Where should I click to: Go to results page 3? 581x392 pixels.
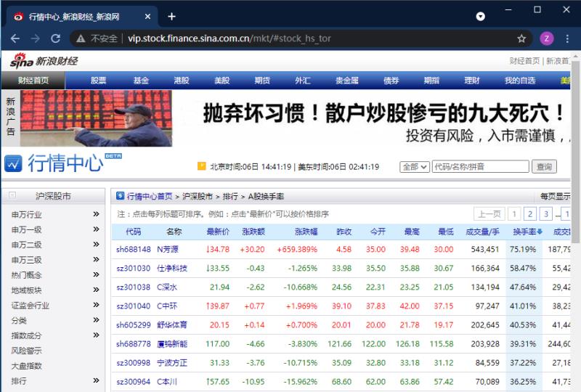pos(546,213)
